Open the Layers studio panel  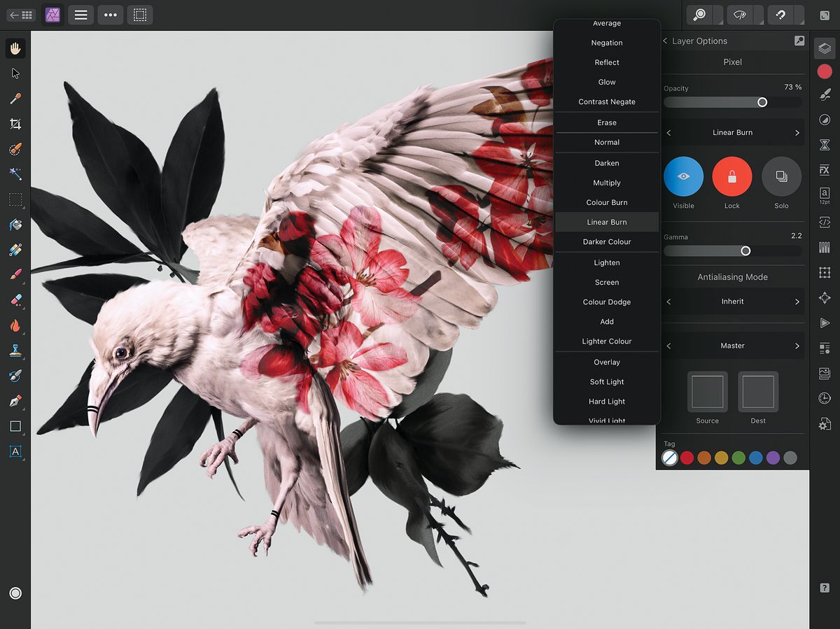(x=824, y=49)
